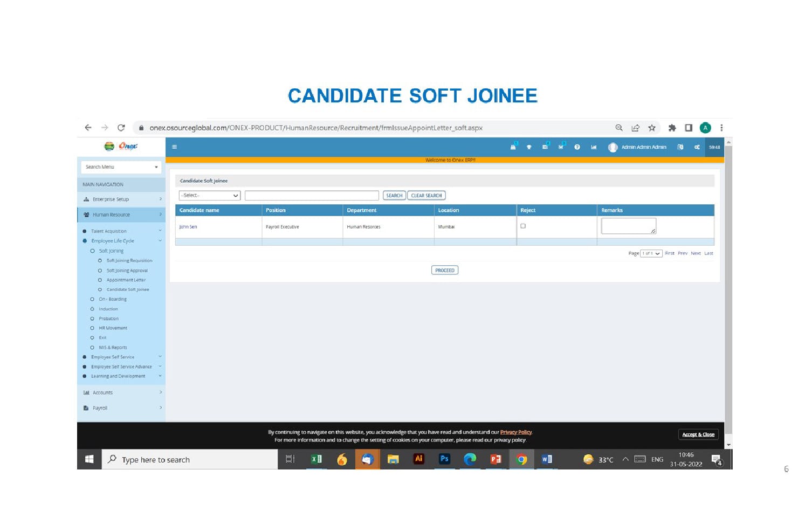Open the approvals icon with badge count 3

561,147
